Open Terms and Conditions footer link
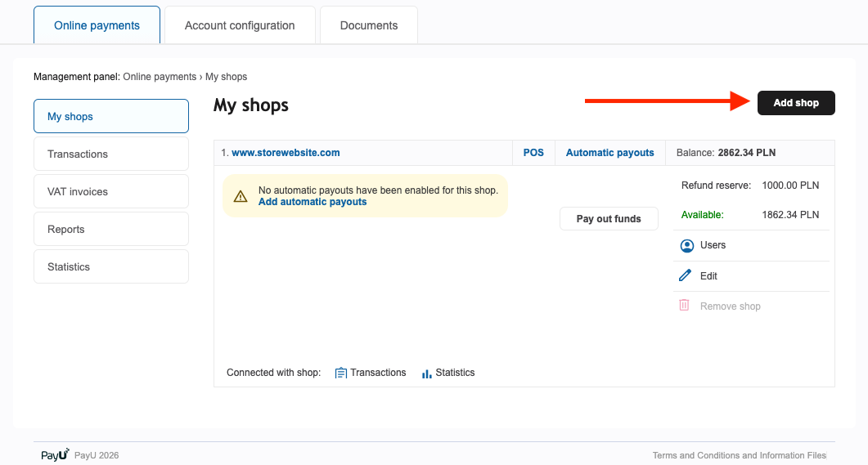 coord(739,455)
